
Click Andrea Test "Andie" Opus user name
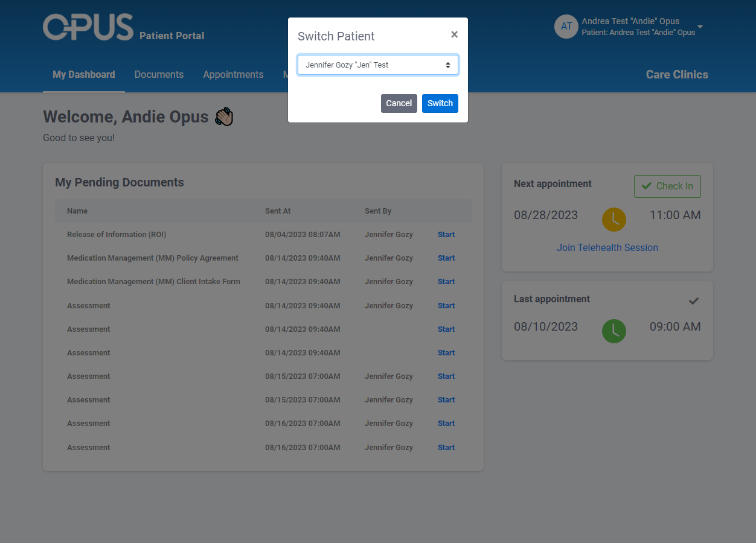point(630,21)
